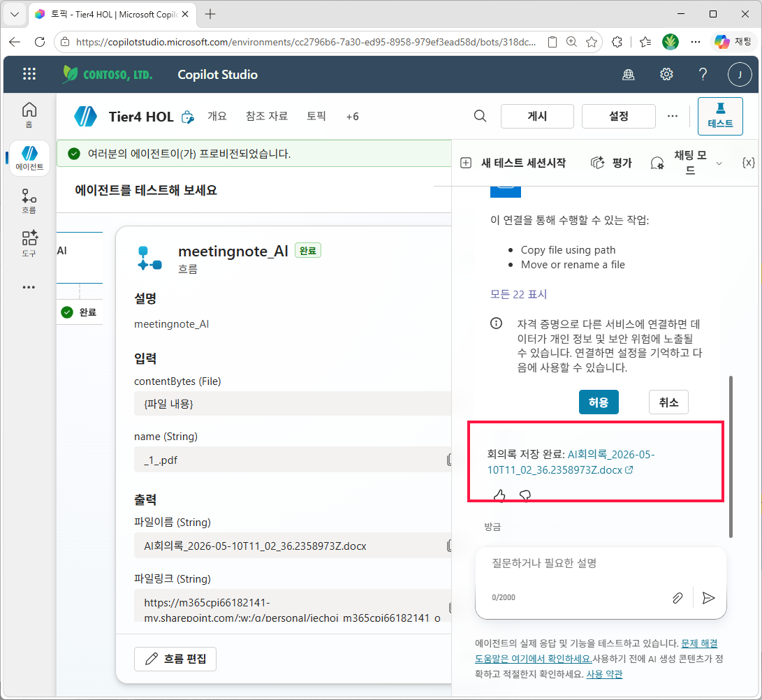Open browser settings and more ellipsis
The image size is (762, 700).
click(696, 43)
